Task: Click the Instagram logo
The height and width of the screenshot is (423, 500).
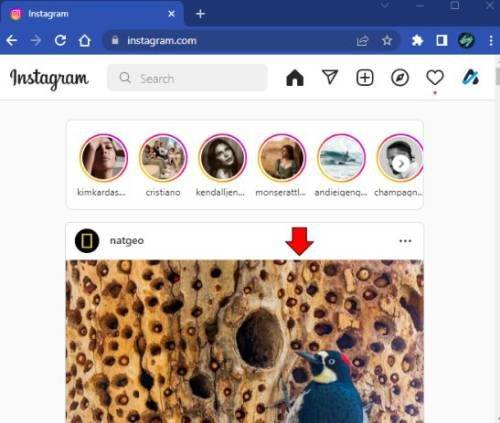Action: click(x=49, y=79)
